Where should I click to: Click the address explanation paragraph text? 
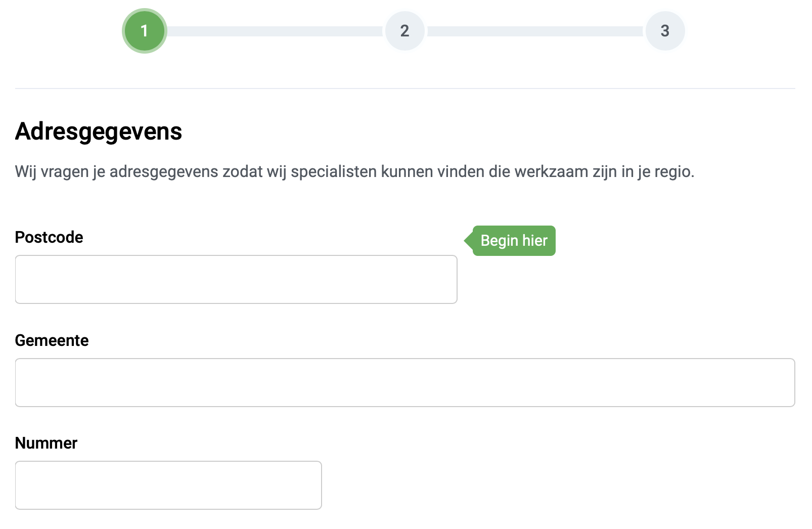click(354, 171)
